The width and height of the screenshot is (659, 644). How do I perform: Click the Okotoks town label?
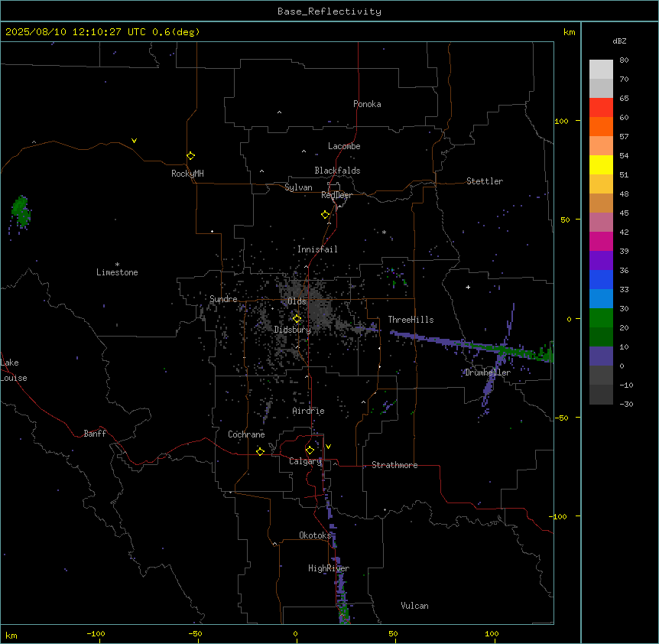pyautogui.click(x=315, y=535)
